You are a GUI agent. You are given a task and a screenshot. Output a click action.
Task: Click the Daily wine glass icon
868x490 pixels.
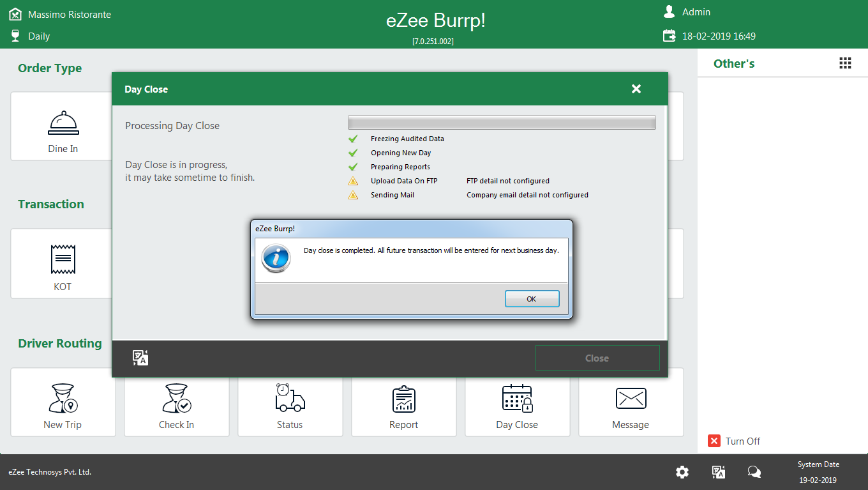[15, 36]
